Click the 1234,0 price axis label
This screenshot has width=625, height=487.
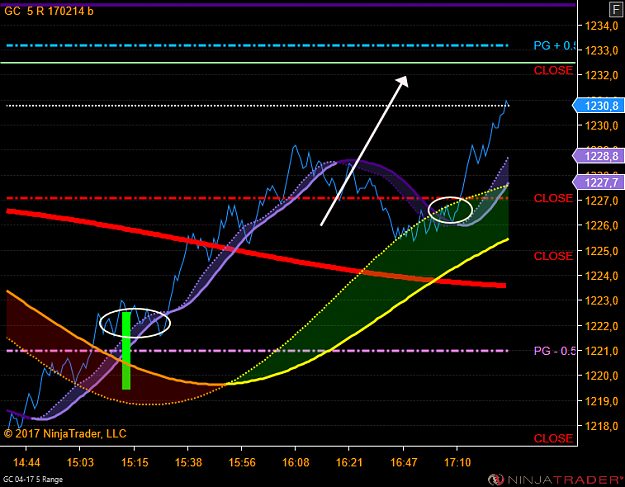(601, 26)
